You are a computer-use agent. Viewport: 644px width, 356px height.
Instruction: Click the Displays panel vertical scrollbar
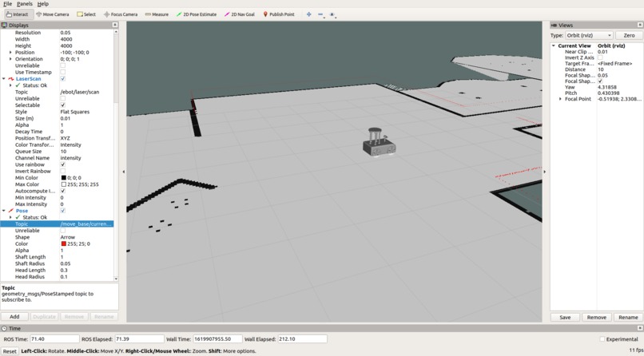[116, 155]
